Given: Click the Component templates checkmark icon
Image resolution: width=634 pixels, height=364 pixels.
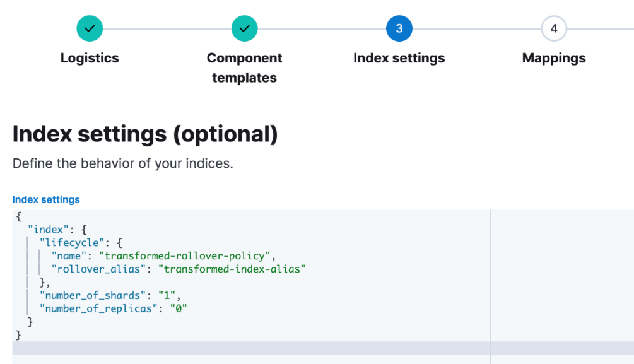Looking at the screenshot, I should [x=244, y=28].
